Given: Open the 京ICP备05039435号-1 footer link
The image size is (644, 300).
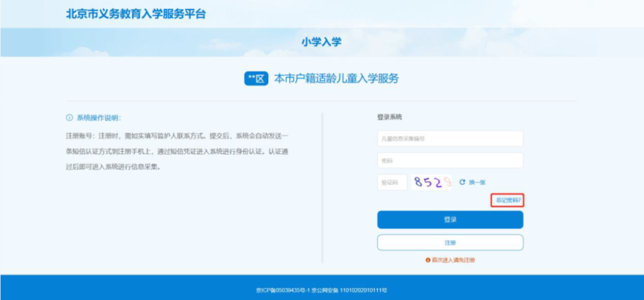Looking at the screenshot, I should tap(282, 288).
